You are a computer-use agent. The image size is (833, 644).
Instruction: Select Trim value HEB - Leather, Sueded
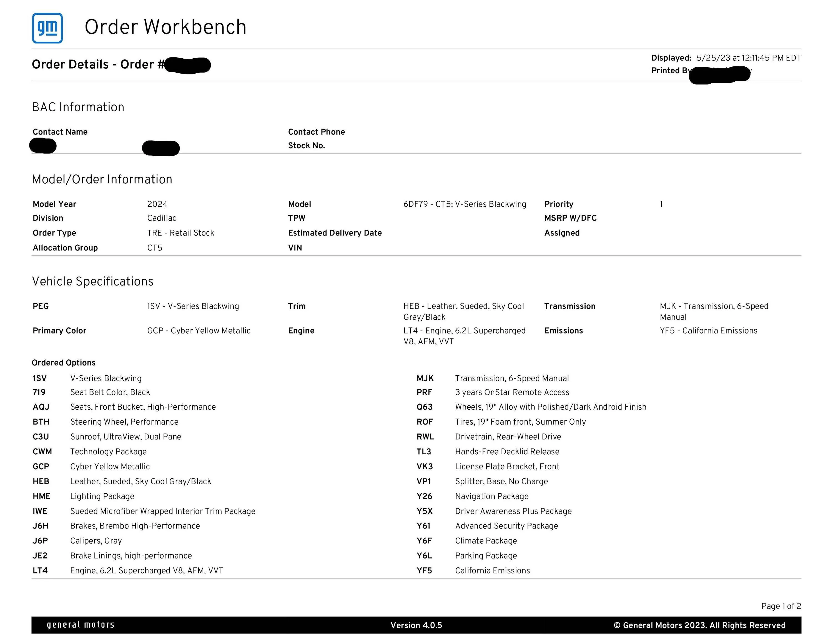click(464, 312)
